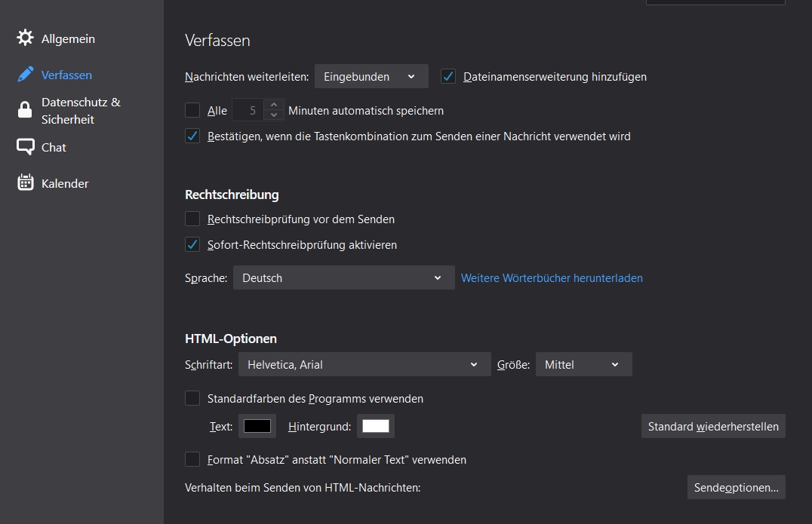812x524 pixels.
Task: Open the Kalender settings
Action: pos(65,184)
